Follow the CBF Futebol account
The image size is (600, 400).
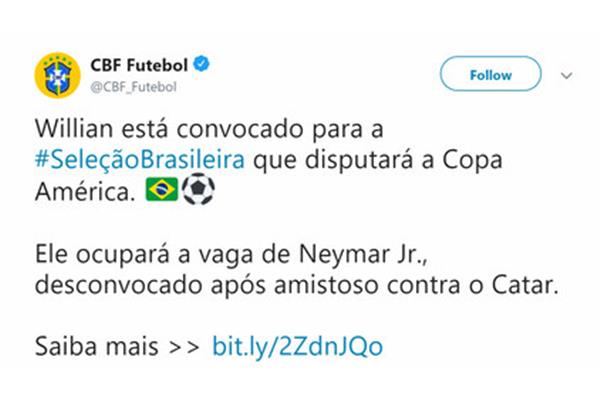pos(491,74)
